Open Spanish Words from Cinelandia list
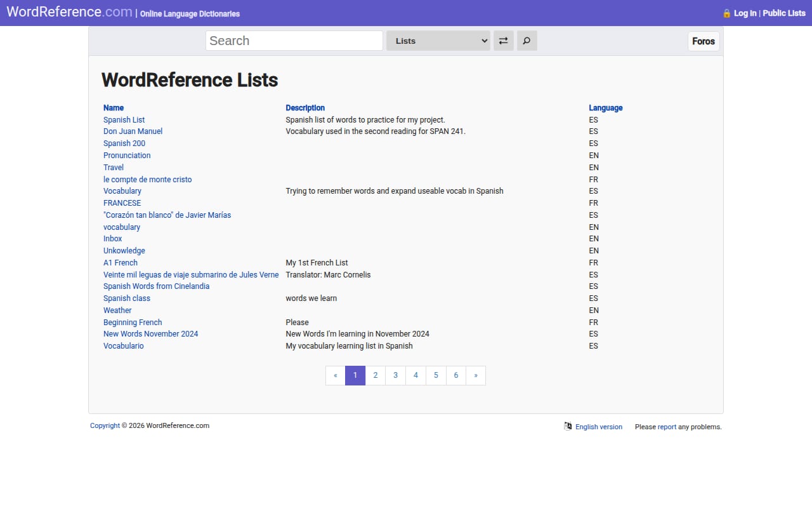 pos(157,286)
